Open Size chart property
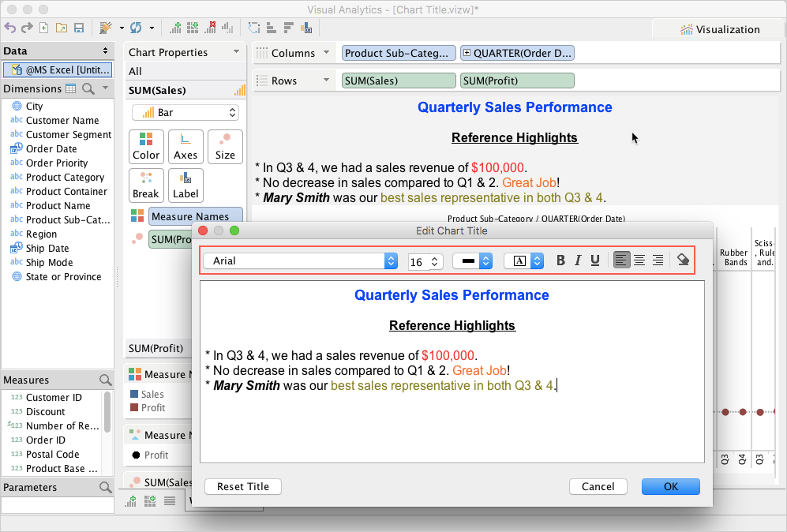This screenshot has height=532, width=787. (x=225, y=147)
